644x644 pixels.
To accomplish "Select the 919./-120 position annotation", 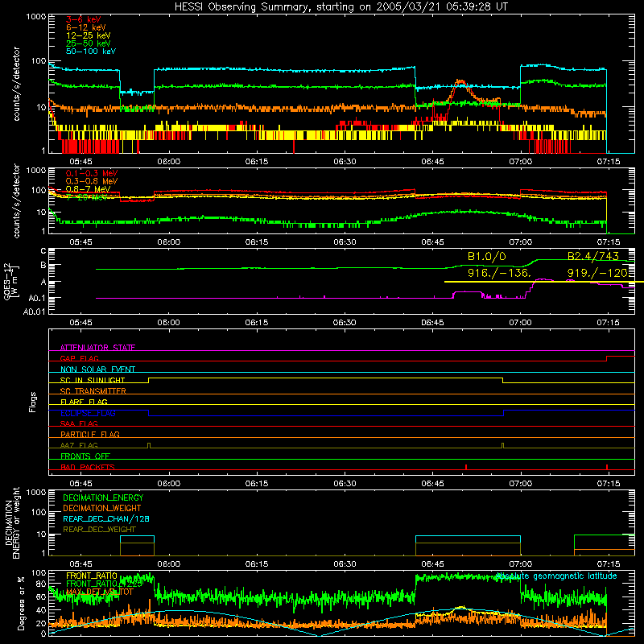I will pos(597,273).
